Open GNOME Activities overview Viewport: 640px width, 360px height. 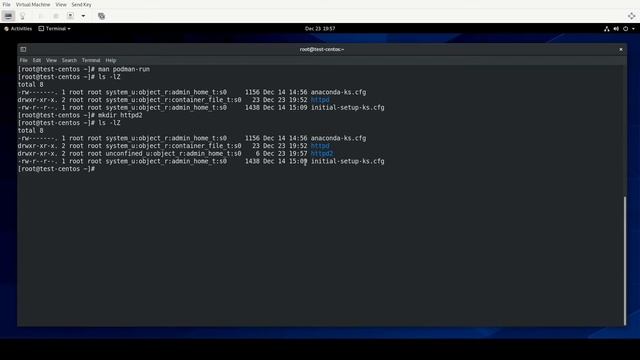[18, 29]
